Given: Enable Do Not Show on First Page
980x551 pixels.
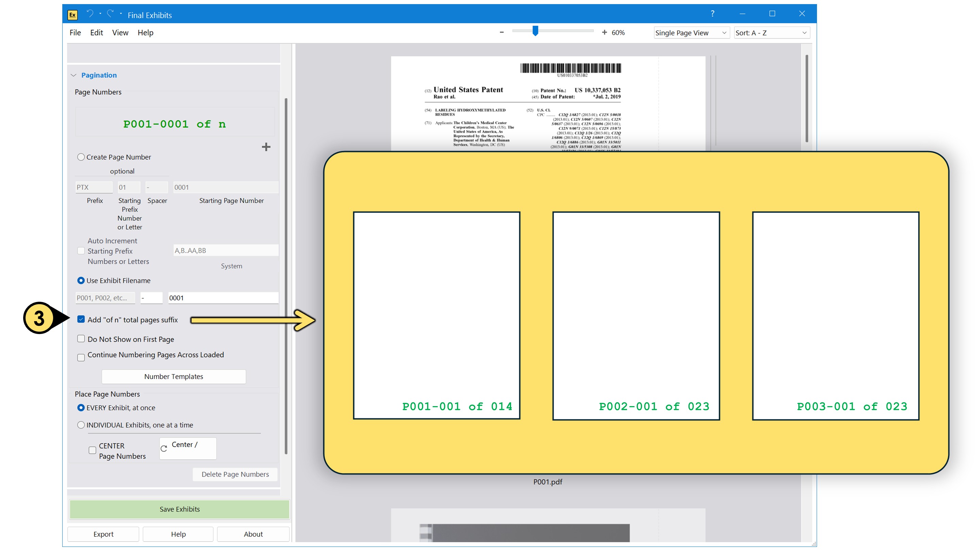Looking at the screenshot, I should pos(81,338).
